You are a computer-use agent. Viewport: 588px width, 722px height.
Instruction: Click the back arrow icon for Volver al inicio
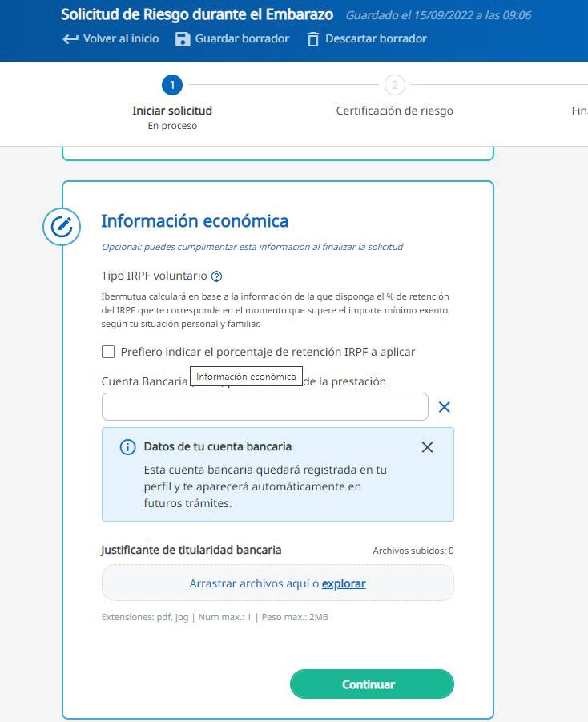pyautogui.click(x=70, y=39)
